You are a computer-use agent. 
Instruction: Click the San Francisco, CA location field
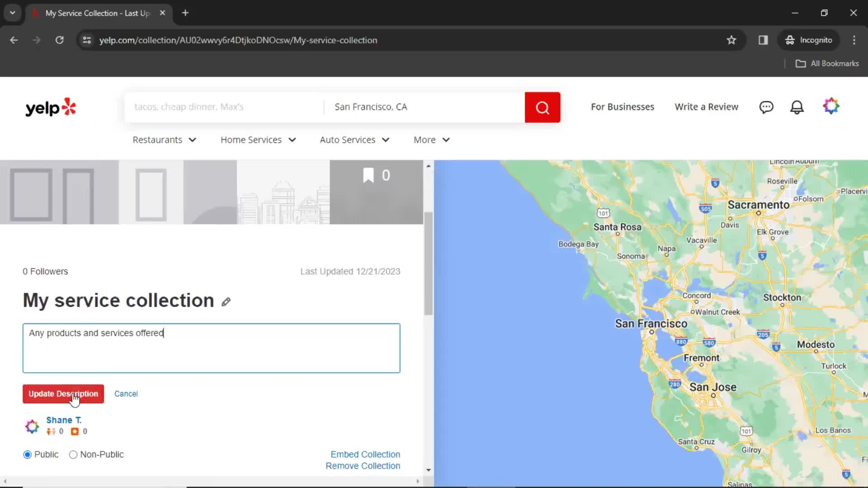[424, 107]
